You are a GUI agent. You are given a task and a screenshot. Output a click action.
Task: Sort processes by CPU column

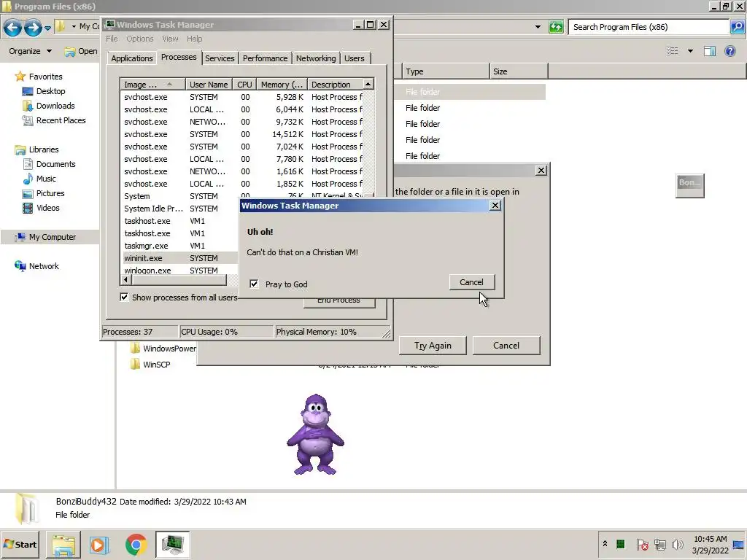pos(244,85)
